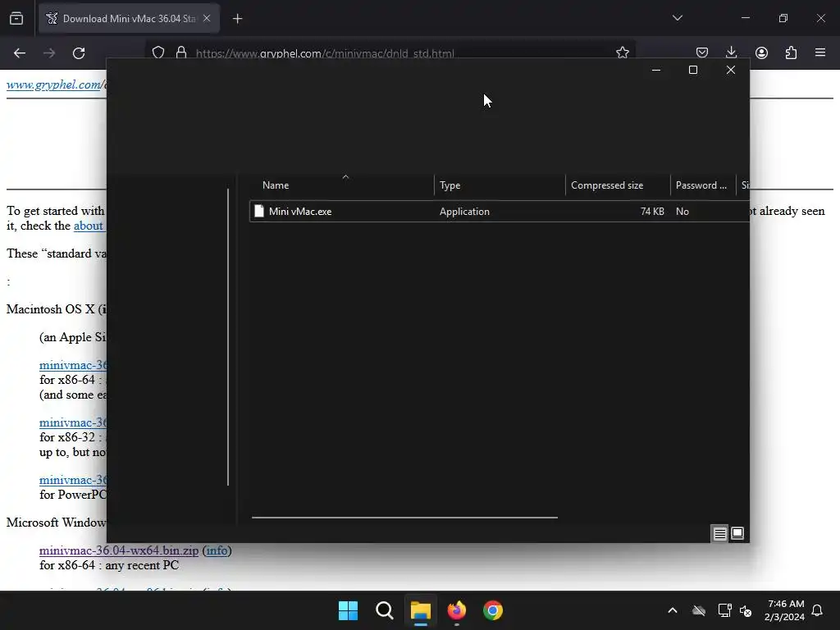Restore down the Firefox window
Screen dimensions: 840x630
783,18
